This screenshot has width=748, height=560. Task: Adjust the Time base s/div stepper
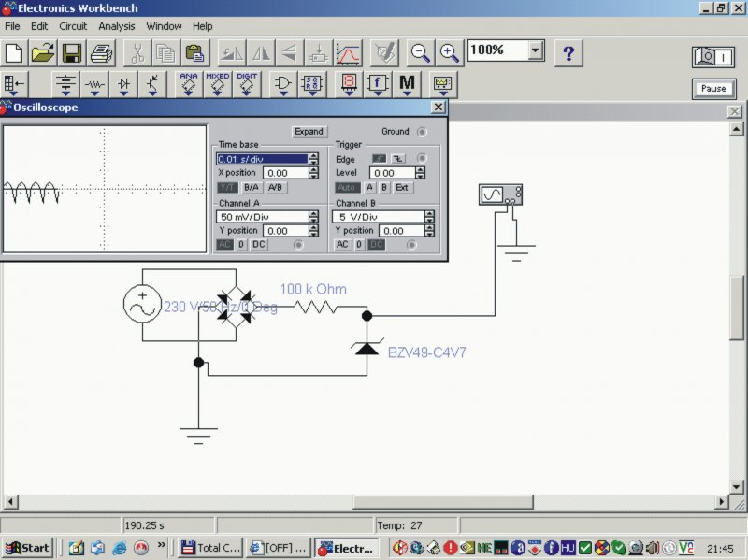tap(313, 159)
